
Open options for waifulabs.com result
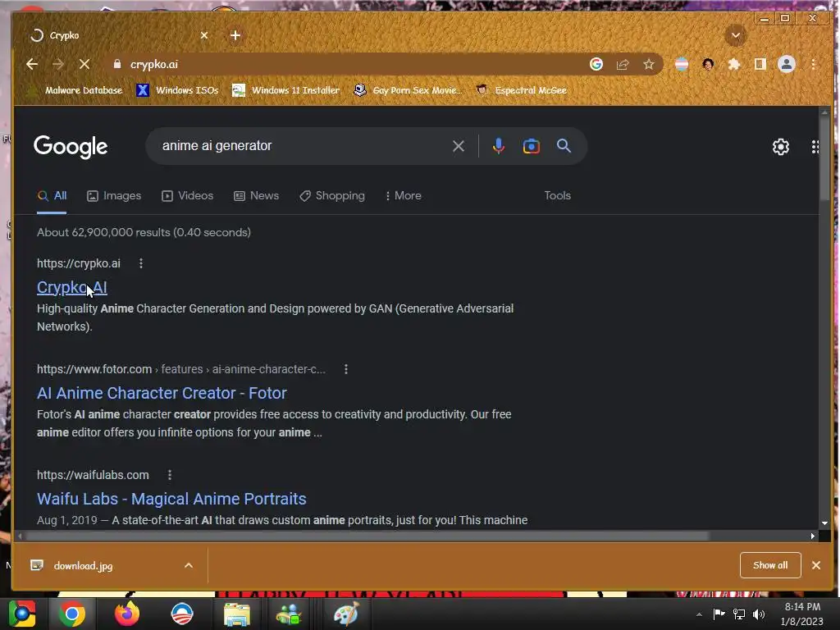(x=169, y=475)
